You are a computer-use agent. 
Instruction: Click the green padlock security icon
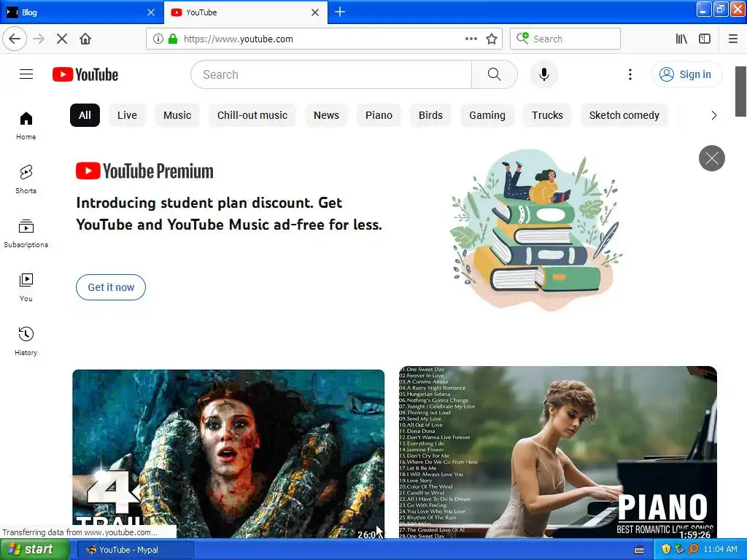coord(173,39)
